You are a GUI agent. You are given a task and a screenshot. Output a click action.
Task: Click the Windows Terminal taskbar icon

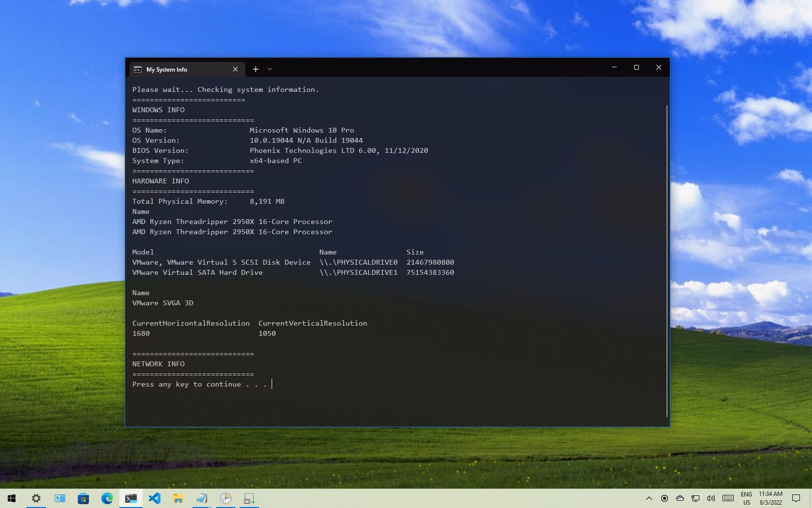(x=131, y=498)
